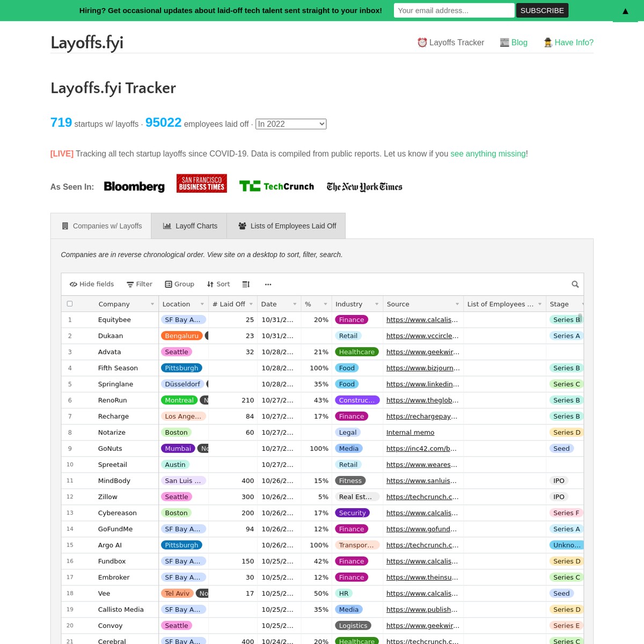Viewport: 644px width, 644px height.
Task: Click the Düsseldorf location tag
Action: tap(182, 384)
